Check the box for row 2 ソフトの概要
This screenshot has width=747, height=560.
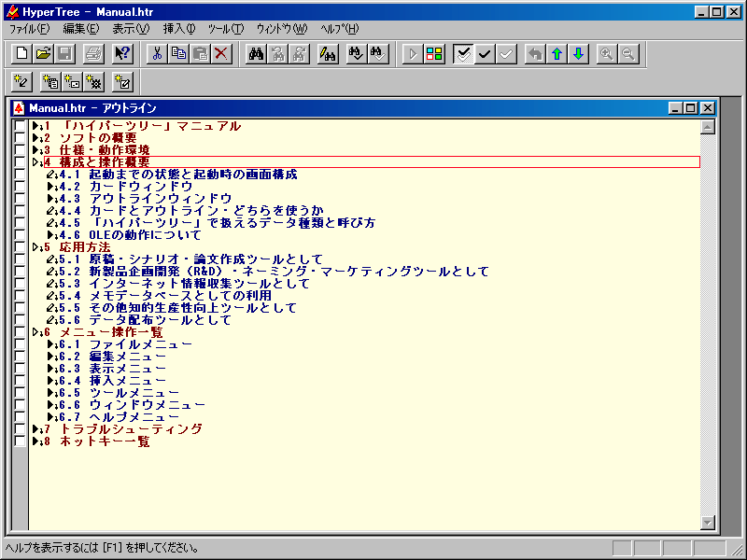click(x=20, y=138)
